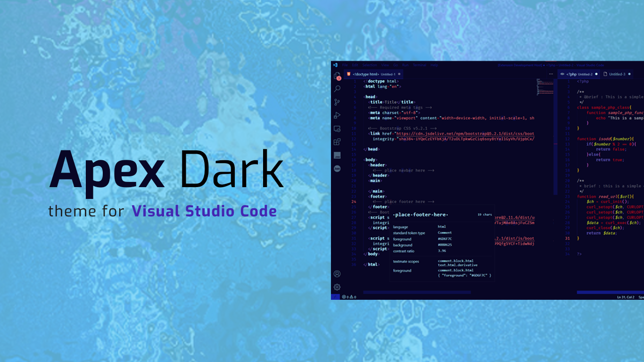Click the 'class sample_php_class{' line

point(604,107)
